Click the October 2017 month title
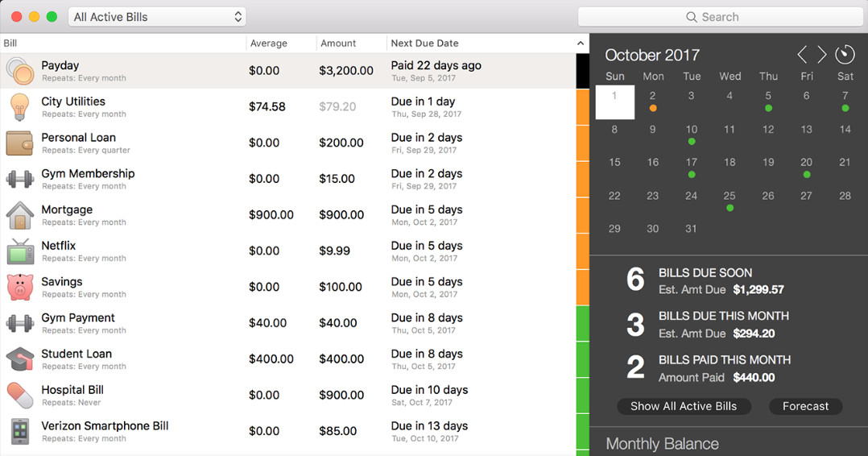The width and height of the screenshot is (868, 456). (652, 55)
